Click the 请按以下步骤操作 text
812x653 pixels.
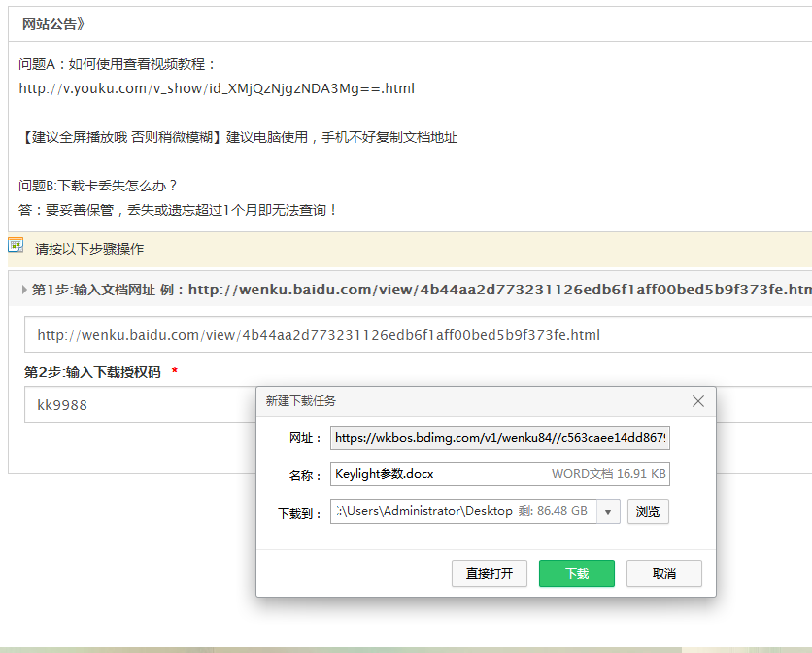89,249
